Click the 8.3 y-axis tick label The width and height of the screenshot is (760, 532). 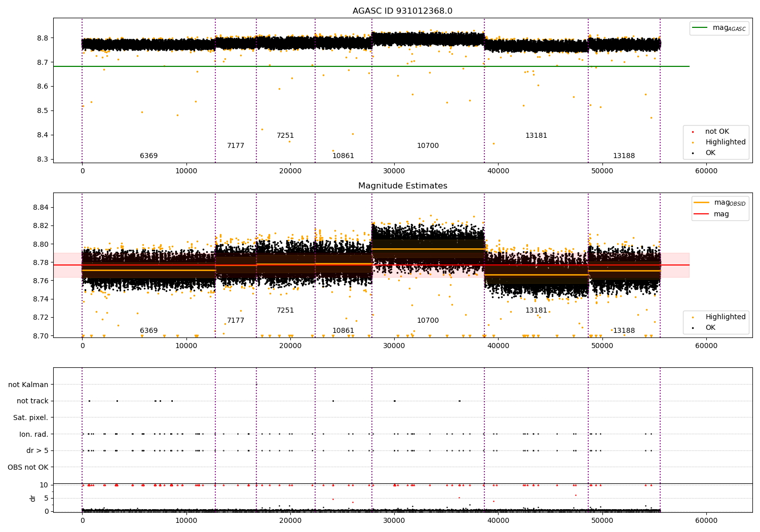(43, 160)
